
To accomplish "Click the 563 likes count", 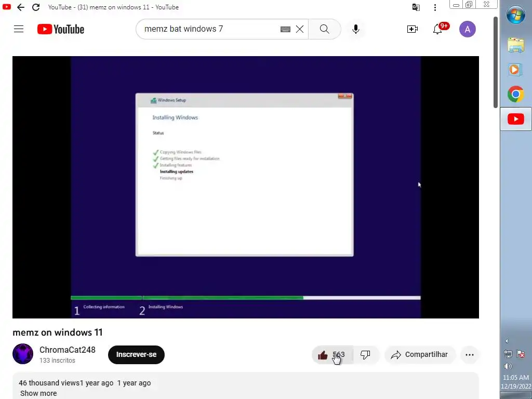I will tap(339, 354).
